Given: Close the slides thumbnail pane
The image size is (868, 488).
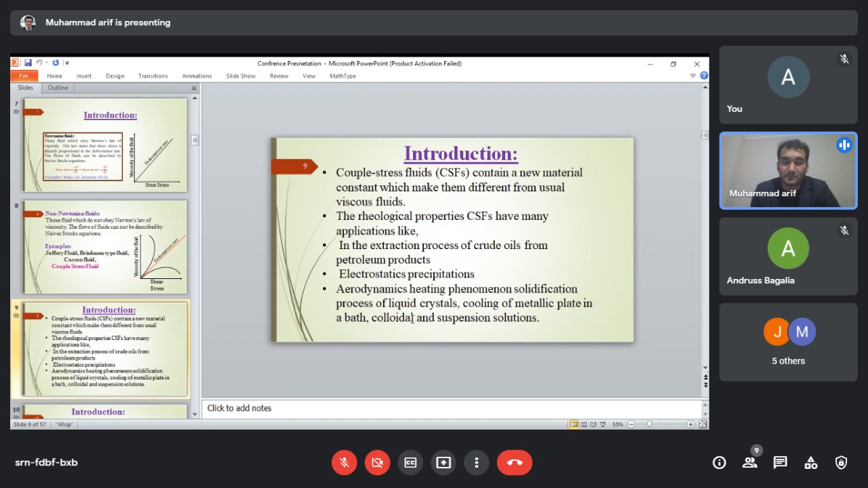Looking at the screenshot, I should click(x=194, y=88).
